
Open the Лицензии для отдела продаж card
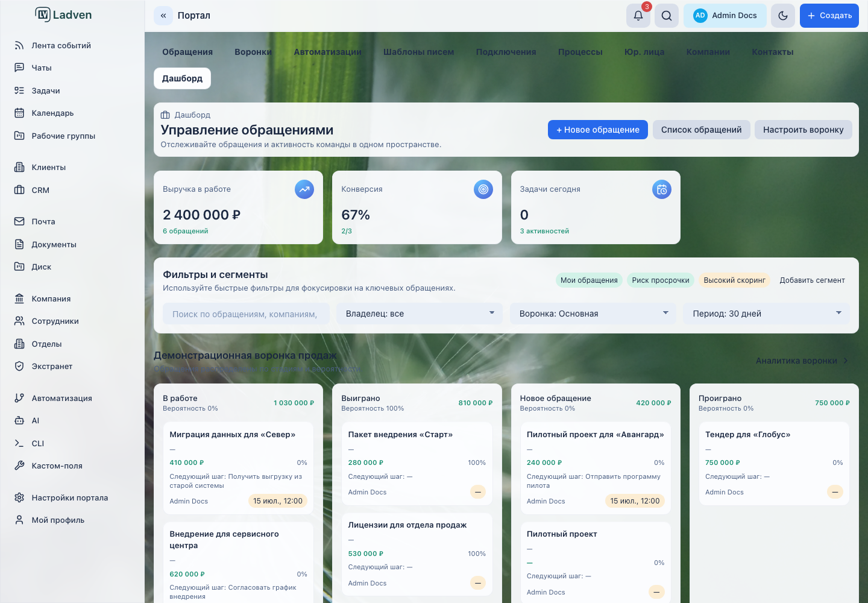(x=417, y=554)
